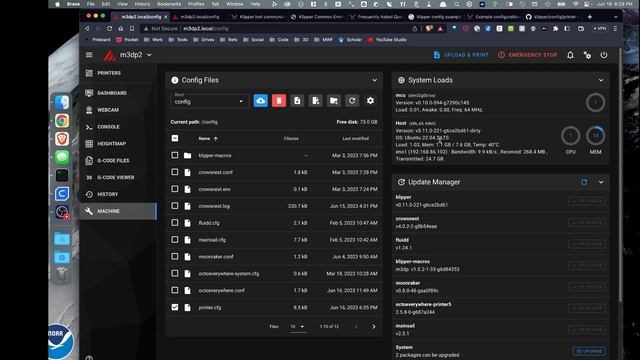Switch to Klipper Common Errors tab
This screenshot has height=360, width=640.
coord(316,17)
